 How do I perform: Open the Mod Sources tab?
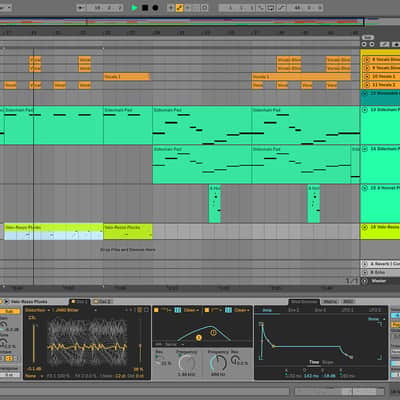[x=304, y=302]
